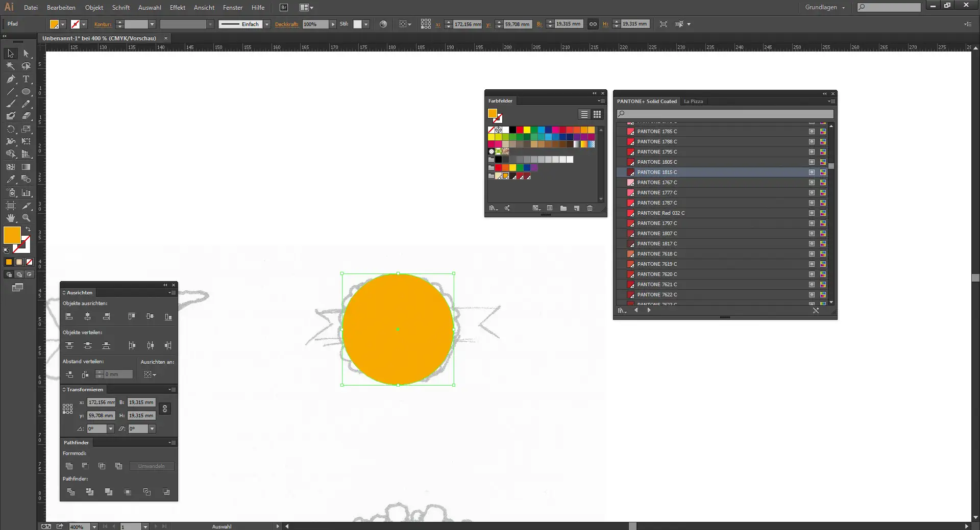Image resolution: width=980 pixels, height=530 pixels.
Task: Apply horizontal center alignment in Ausrichten panel
Action: click(x=87, y=316)
